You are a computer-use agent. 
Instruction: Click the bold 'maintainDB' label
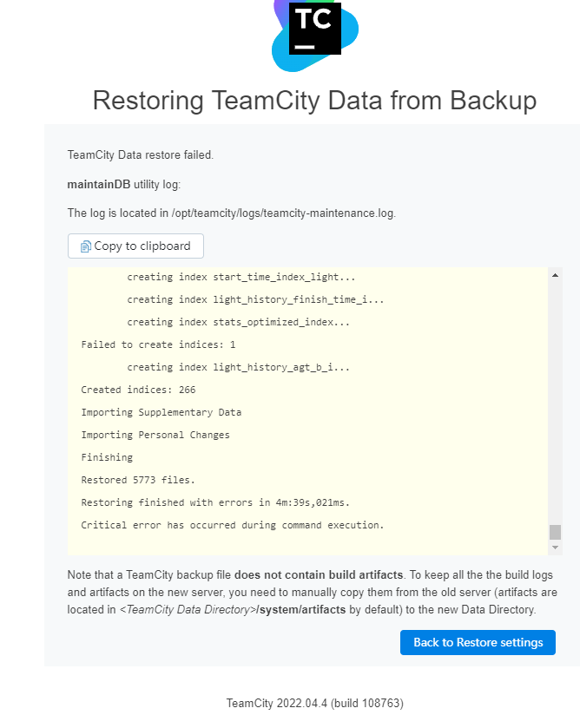point(98,184)
